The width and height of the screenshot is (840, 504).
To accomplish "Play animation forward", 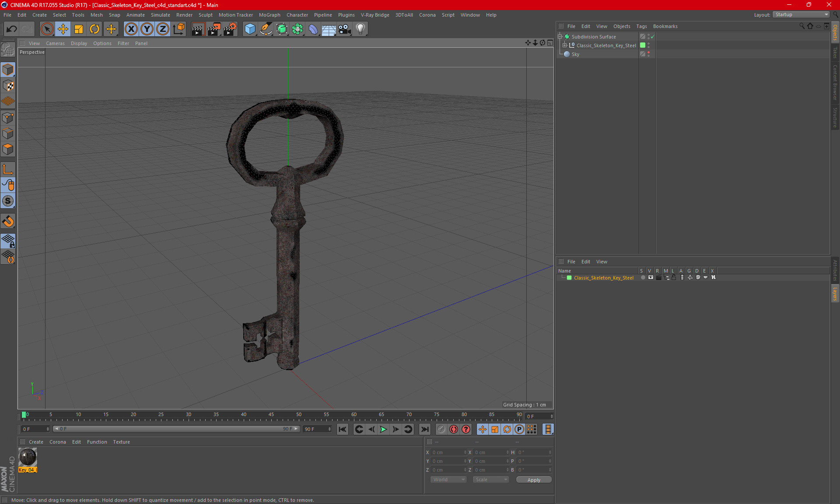I will (x=383, y=430).
